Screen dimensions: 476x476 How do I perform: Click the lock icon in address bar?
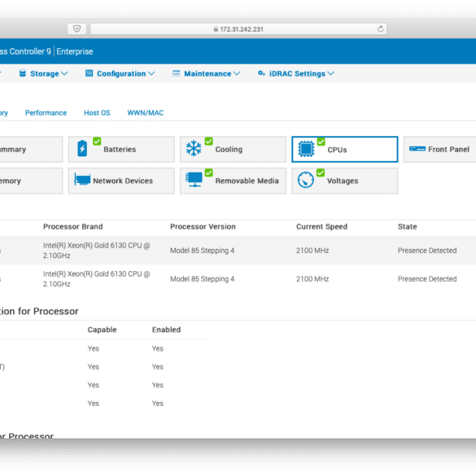(x=216, y=29)
